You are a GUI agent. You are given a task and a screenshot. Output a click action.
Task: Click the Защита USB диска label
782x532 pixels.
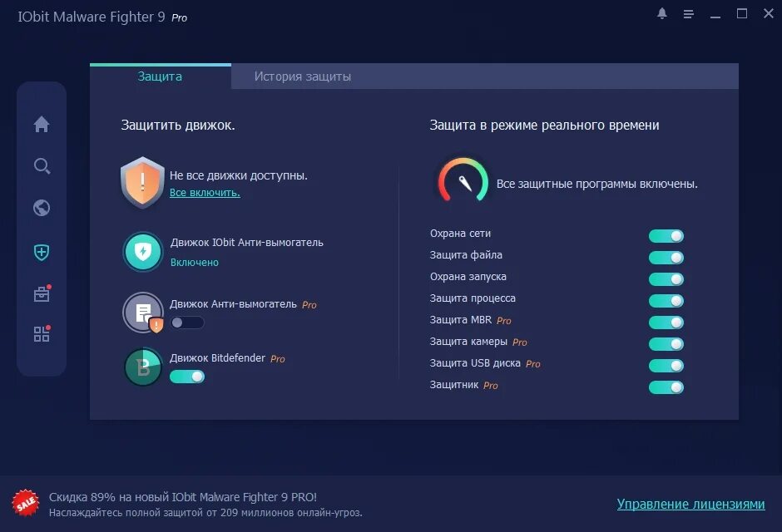pos(475,363)
